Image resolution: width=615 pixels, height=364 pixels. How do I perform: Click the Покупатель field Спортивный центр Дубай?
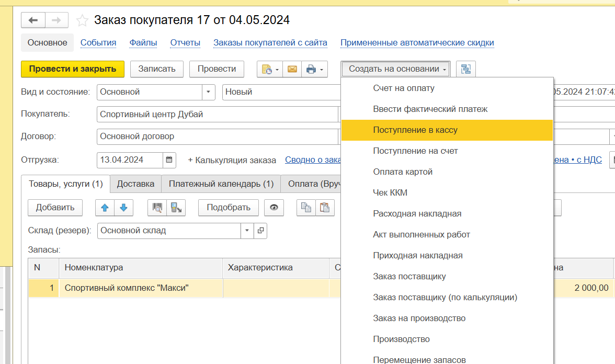[217, 114]
